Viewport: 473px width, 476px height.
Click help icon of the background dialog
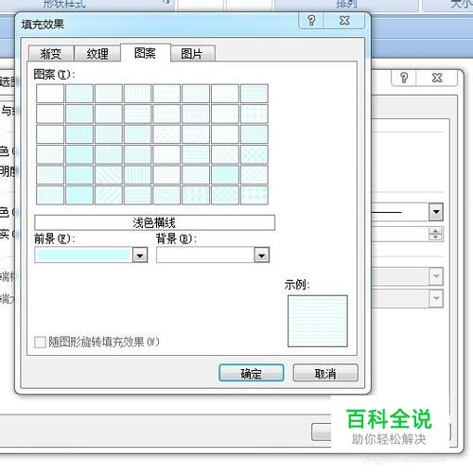404,78
